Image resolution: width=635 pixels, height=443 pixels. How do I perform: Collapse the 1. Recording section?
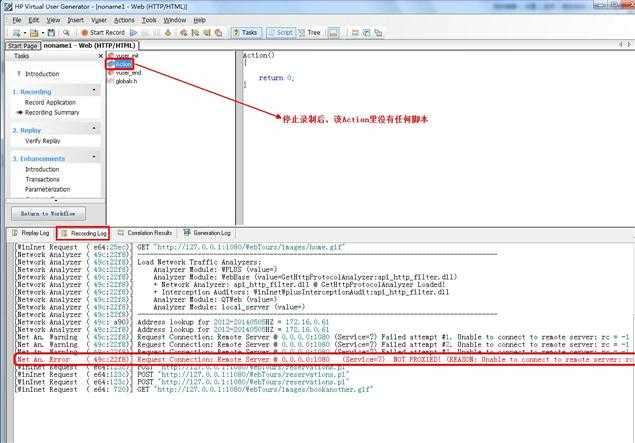94,90
